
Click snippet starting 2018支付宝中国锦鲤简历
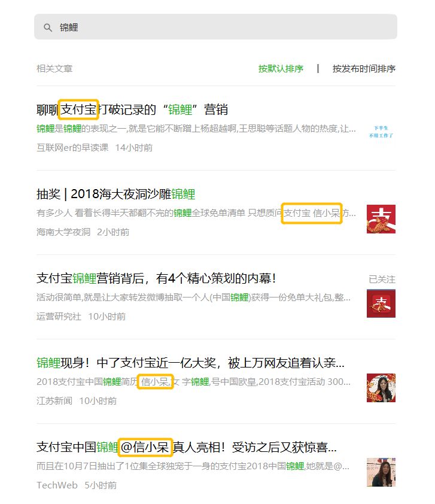click(193, 381)
